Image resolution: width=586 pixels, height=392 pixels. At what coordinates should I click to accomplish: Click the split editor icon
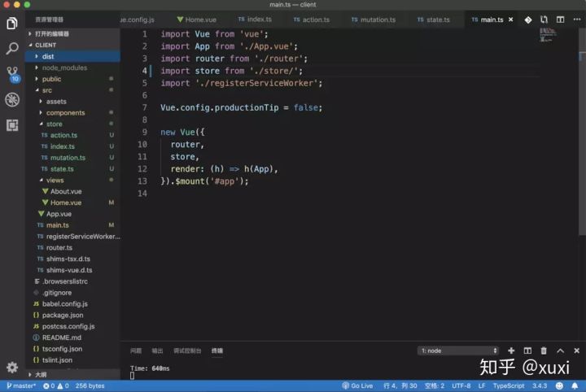click(x=560, y=20)
